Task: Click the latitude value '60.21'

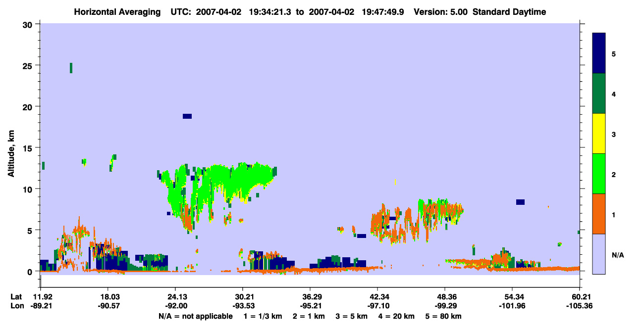Action: tap(580, 296)
